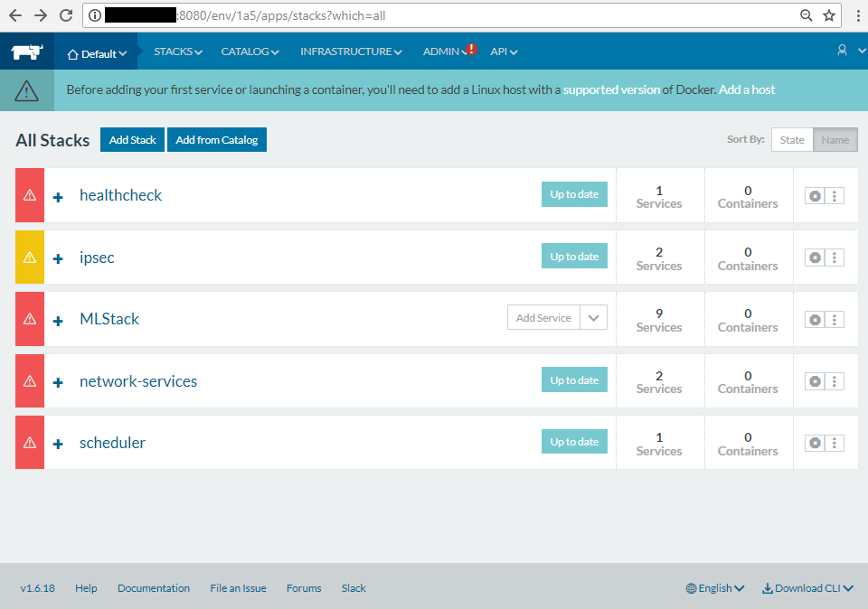This screenshot has width=868, height=609.
Task: Sort stacks by Name
Action: [x=835, y=140]
